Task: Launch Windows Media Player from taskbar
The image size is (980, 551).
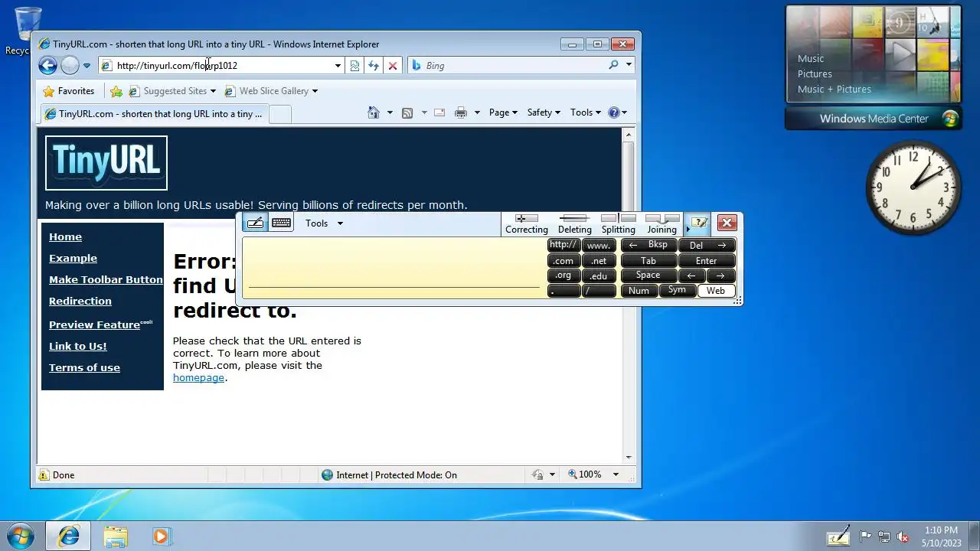Action: [x=161, y=536]
